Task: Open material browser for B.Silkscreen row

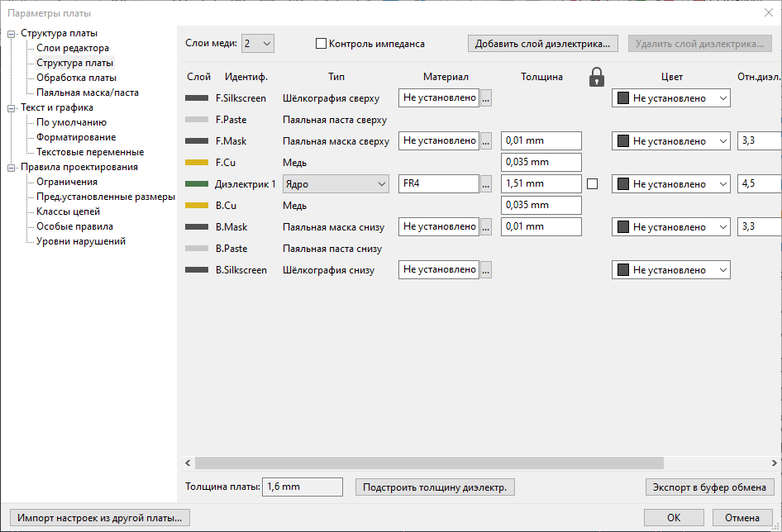Action: 486,270
